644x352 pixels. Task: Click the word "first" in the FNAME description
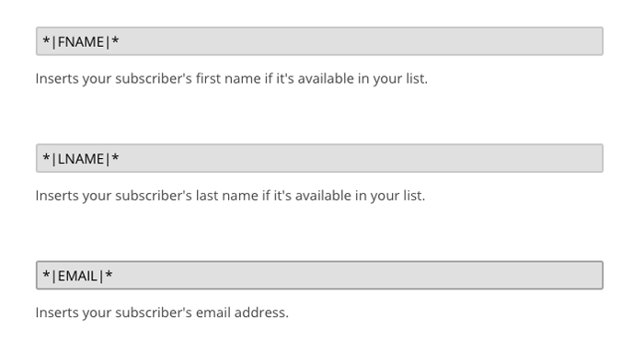pyautogui.click(x=207, y=78)
